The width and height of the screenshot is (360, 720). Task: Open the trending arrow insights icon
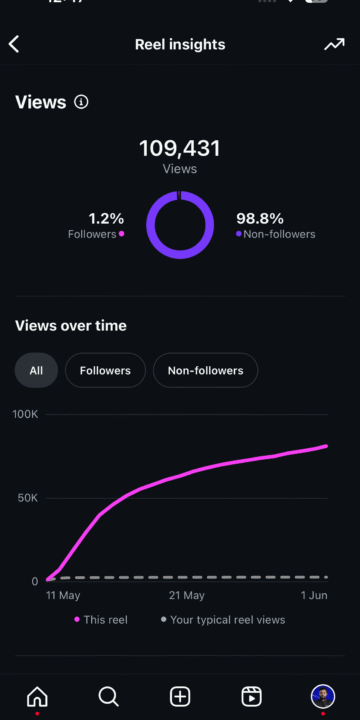(334, 45)
